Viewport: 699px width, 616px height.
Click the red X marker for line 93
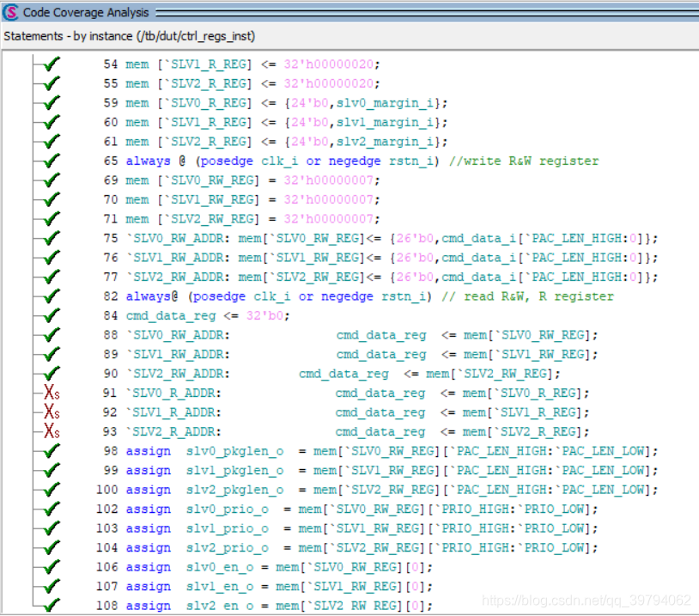pos(52,431)
